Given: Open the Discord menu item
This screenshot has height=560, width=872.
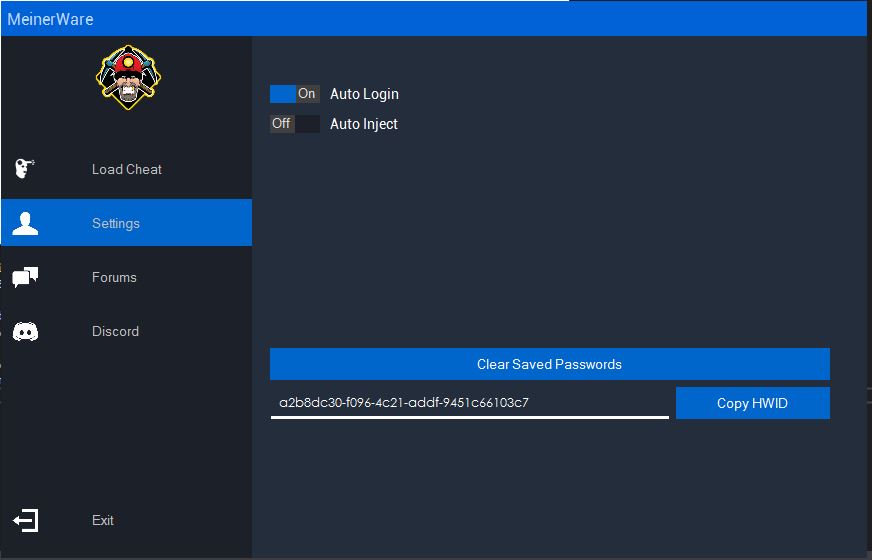Looking at the screenshot, I should 126,331.
